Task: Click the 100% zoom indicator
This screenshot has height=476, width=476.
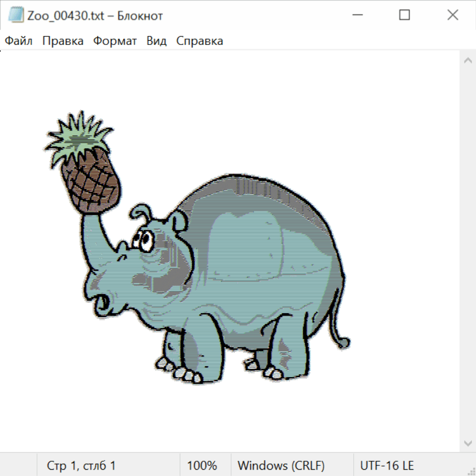Action: [x=202, y=465]
